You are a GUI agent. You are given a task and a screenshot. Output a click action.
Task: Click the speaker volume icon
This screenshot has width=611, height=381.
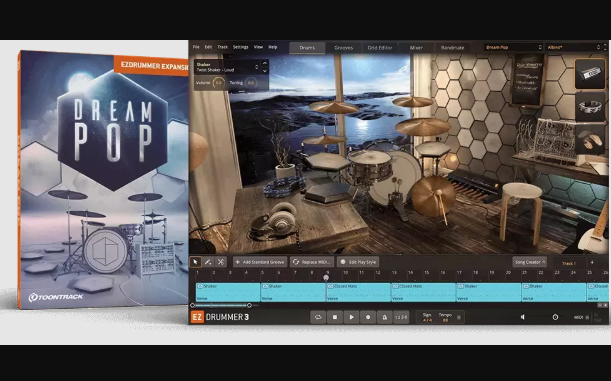[523, 317]
